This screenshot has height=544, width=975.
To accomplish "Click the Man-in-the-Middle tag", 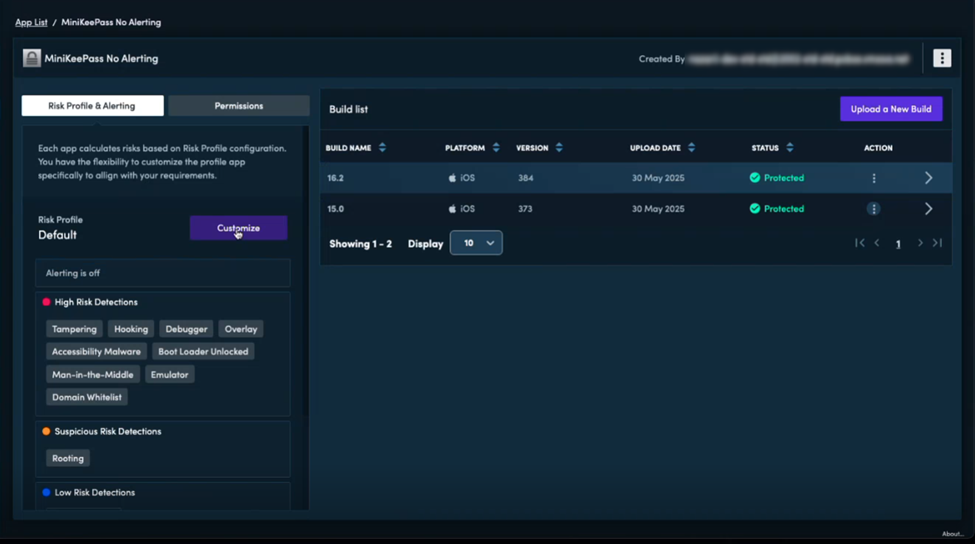I will pyautogui.click(x=93, y=375).
